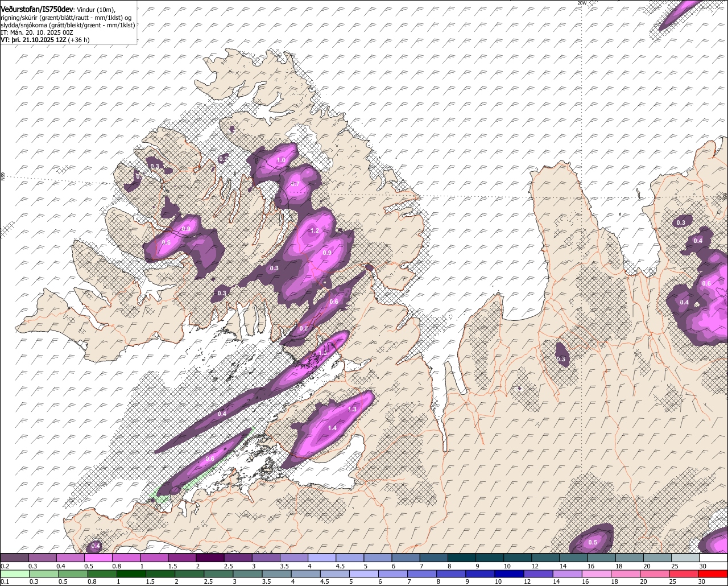Pick the bright pink upper swatch labeled 0.5

[x=98, y=558]
